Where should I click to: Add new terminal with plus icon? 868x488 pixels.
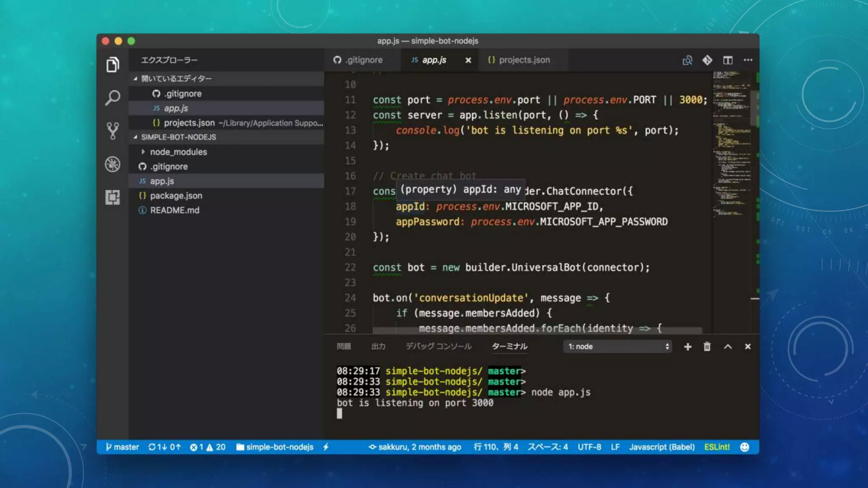click(687, 347)
